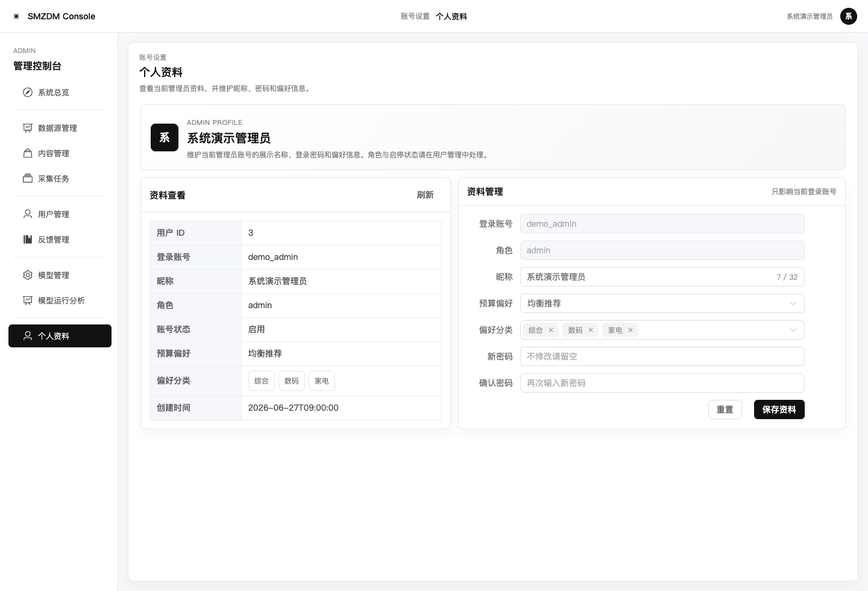
Task: Click the disabled 登录账号 field
Action: (x=662, y=224)
